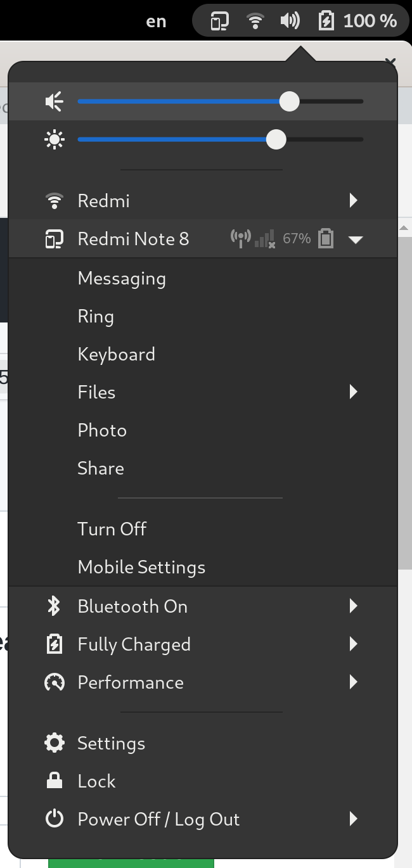Viewport: 412px width, 868px height.
Task: Expand the Power Off / Log Out submenu
Action: tap(353, 819)
